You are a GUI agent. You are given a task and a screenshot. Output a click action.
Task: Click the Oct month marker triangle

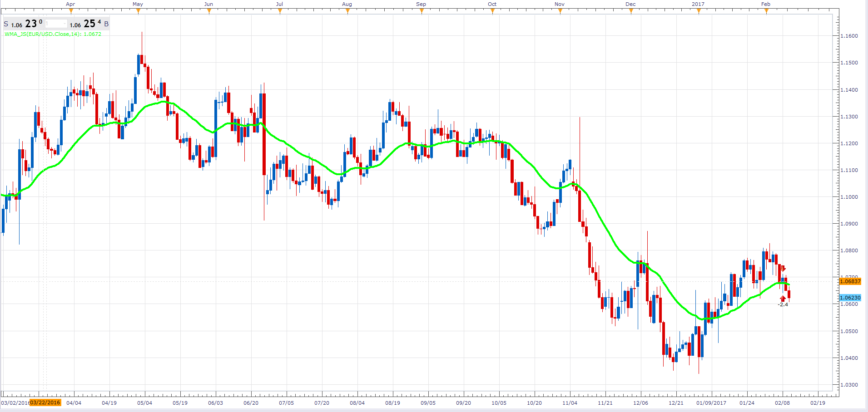pos(492,11)
